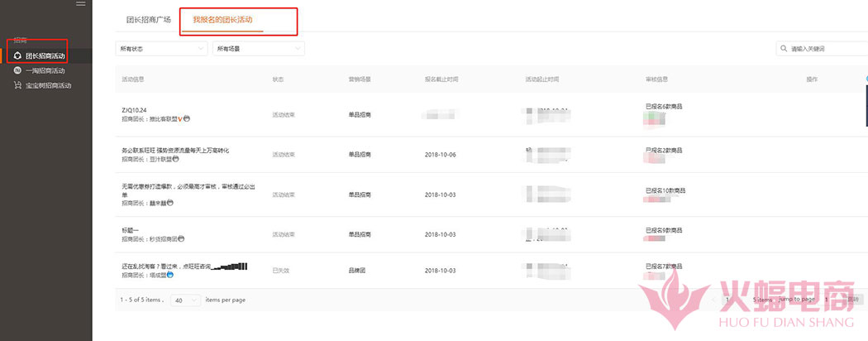Click the 状态 column header
The height and width of the screenshot is (341, 868).
(x=278, y=79)
